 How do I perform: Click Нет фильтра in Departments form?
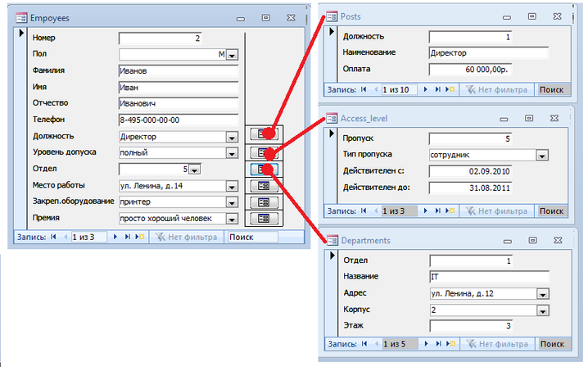(x=497, y=343)
